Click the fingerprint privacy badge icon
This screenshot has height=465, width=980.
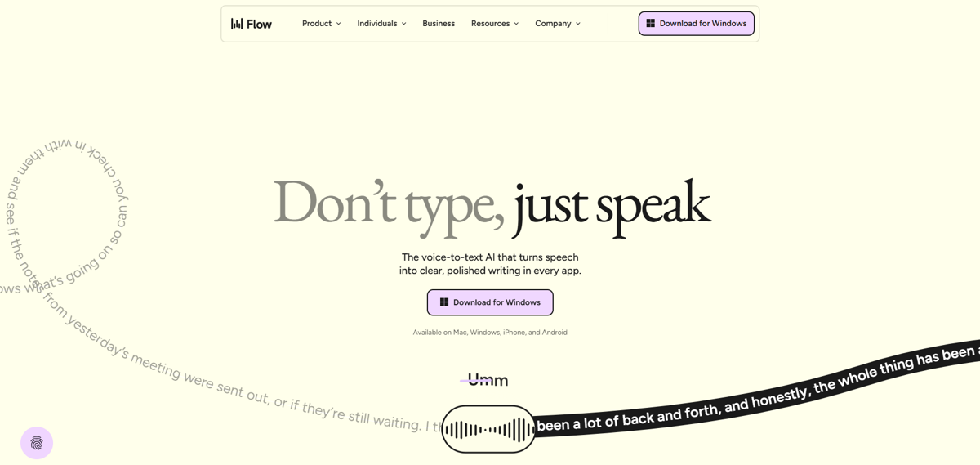click(37, 443)
